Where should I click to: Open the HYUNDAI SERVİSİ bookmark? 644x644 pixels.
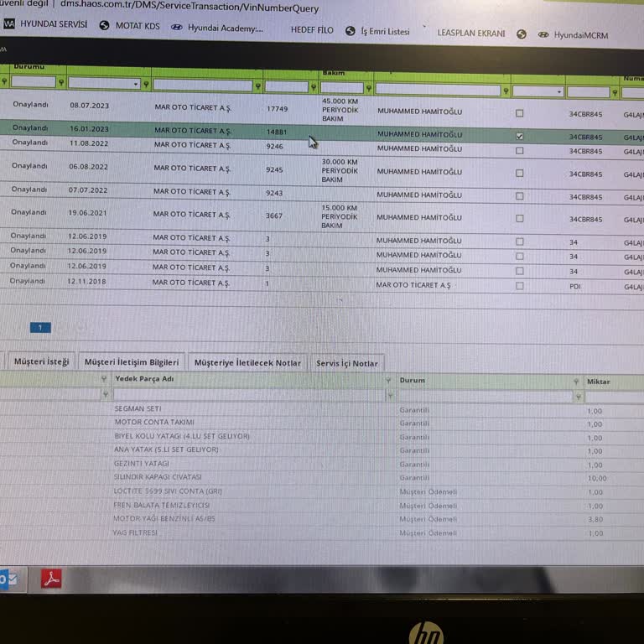(x=45, y=24)
